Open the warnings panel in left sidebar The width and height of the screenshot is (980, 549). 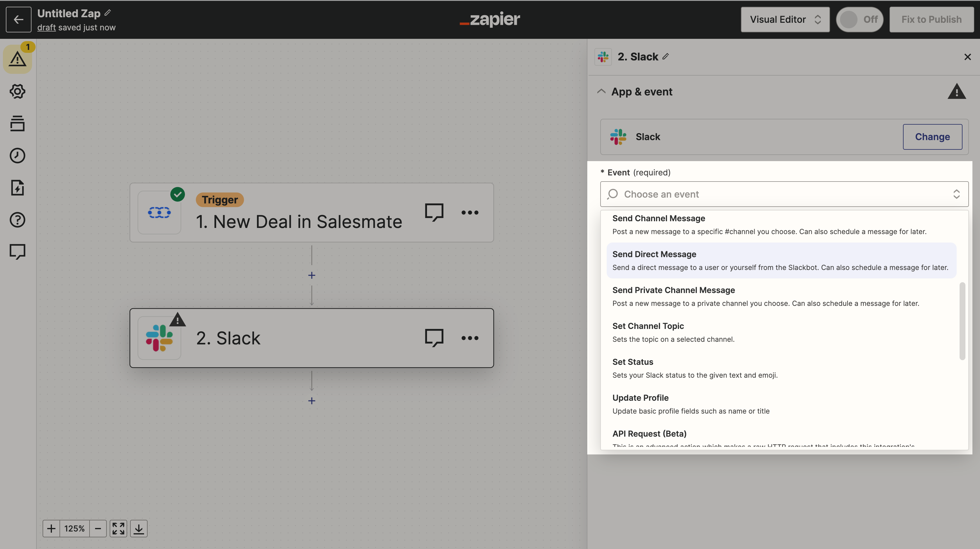click(x=17, y=59)
